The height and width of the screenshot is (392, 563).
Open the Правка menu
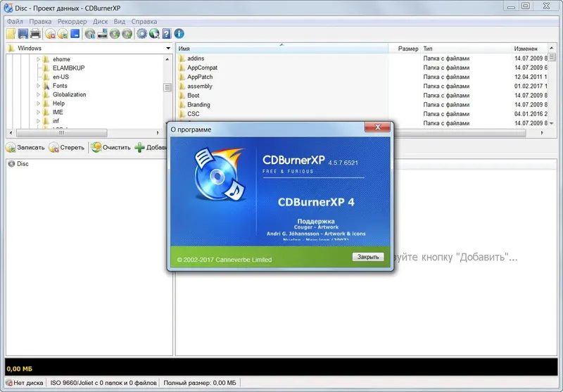coord(40,22)
